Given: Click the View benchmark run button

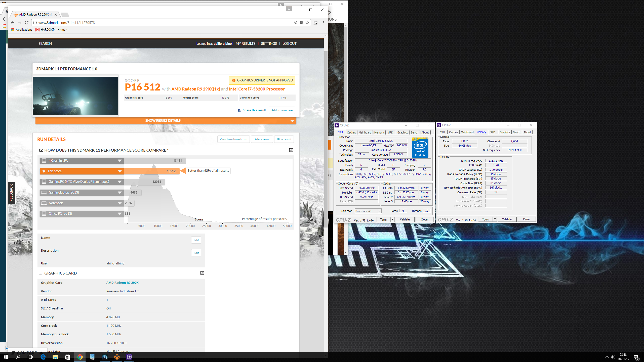Looking at the screenshot, I should point(233,139).
